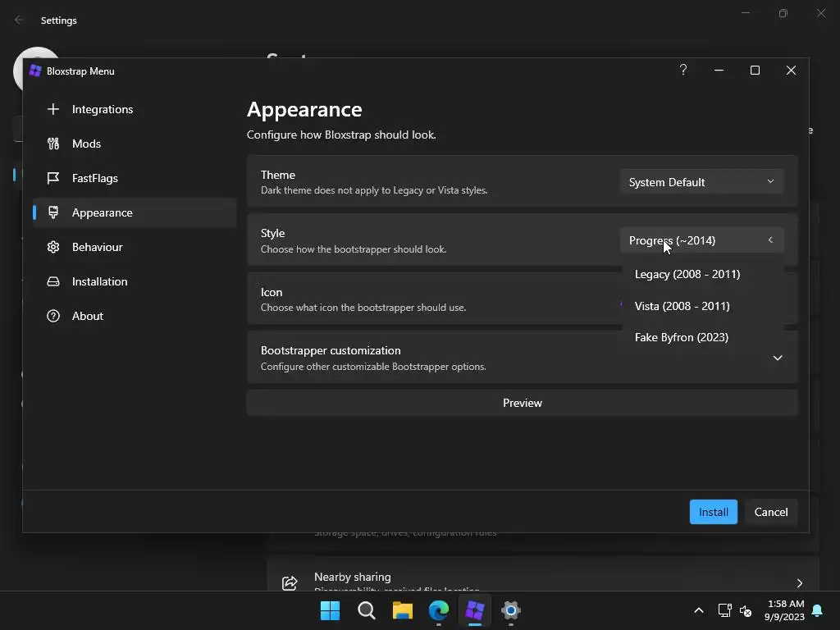Close the Bloxstrap Menu window
Image resolution: width=840 pixels, height=630 pixels.
coord(791,71)
